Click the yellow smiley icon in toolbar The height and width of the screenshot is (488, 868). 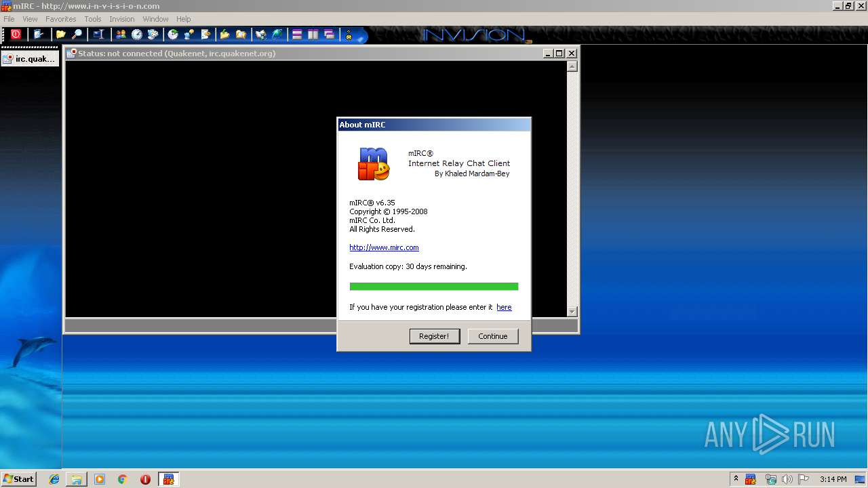coord(349,35)
